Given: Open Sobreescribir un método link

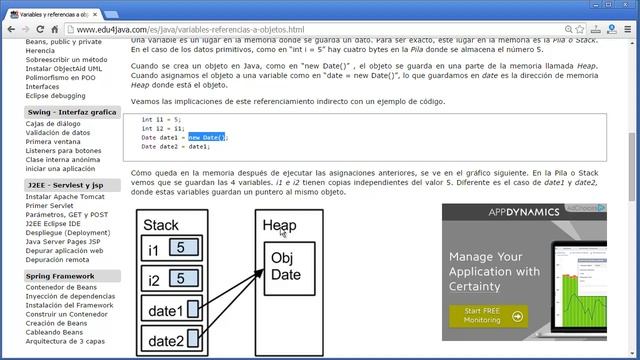Looking at the screenshot, I should pos(67,60).
